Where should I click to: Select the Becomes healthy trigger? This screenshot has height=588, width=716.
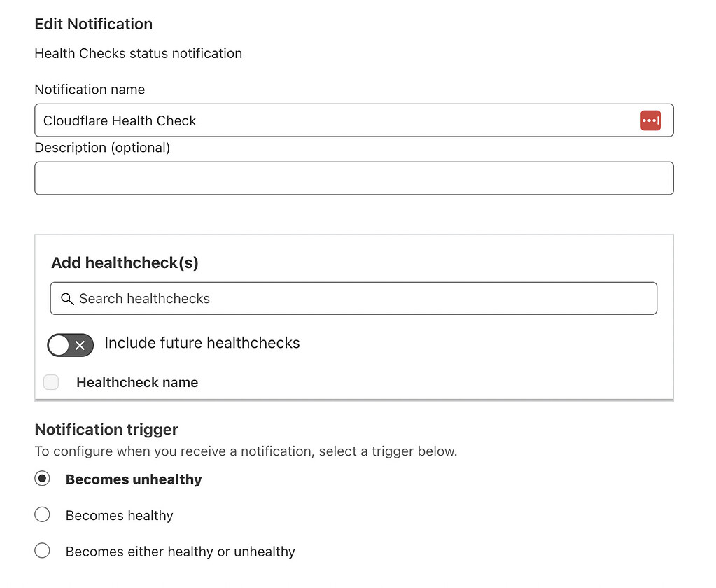click(x=42, y=514)
